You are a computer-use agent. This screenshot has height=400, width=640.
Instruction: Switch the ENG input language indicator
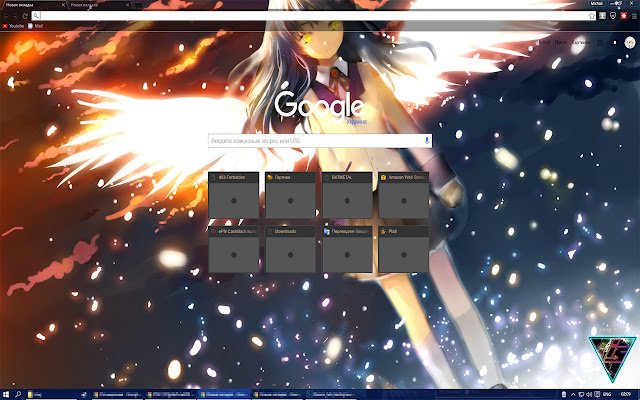coord(607,394)
